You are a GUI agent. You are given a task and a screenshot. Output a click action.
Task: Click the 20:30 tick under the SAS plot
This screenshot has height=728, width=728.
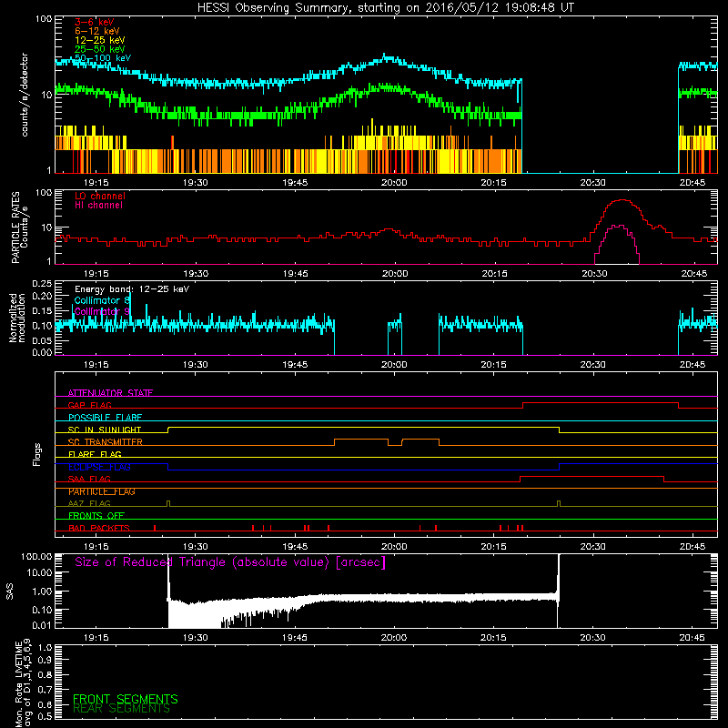click(x=592, y=638)
